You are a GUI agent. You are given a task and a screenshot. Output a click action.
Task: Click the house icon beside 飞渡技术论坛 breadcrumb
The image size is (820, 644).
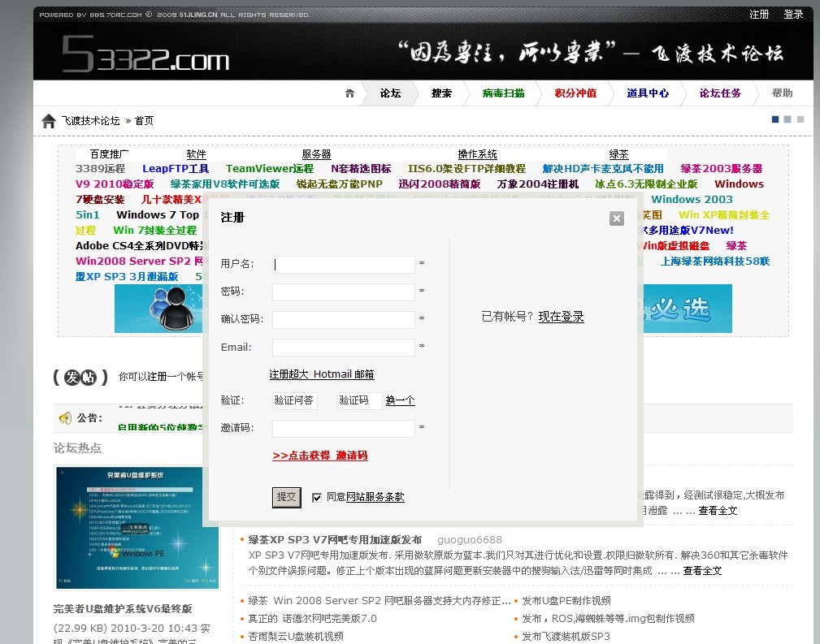click(x=49, y=121)
